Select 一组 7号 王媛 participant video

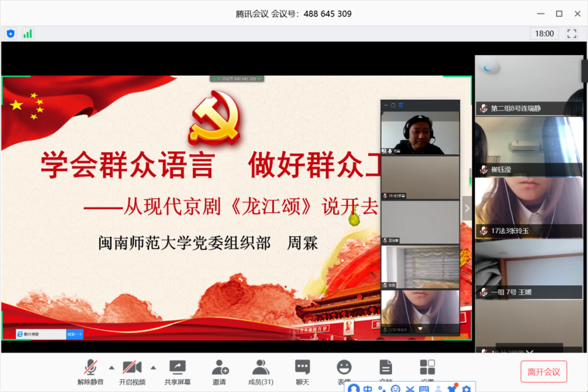529,268
